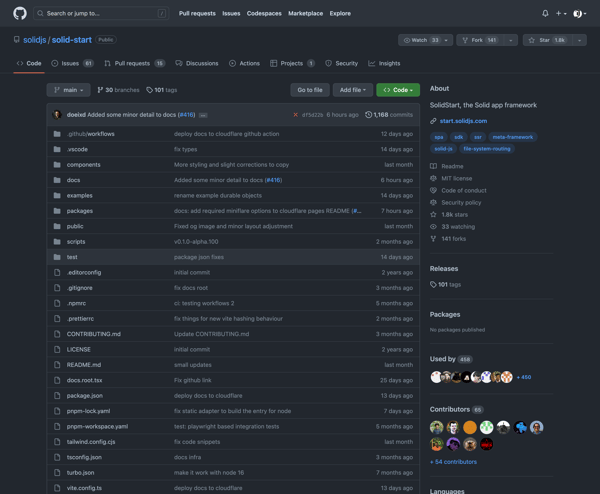This screenshot has height=494, width=600.
Task: Switch to the Security tab
Action: pos(341,64)
